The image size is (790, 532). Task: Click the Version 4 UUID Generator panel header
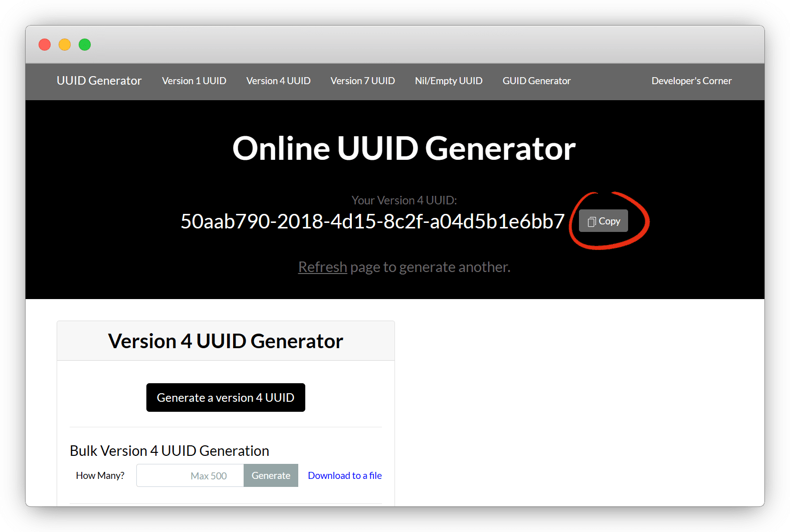coord(226,341)
